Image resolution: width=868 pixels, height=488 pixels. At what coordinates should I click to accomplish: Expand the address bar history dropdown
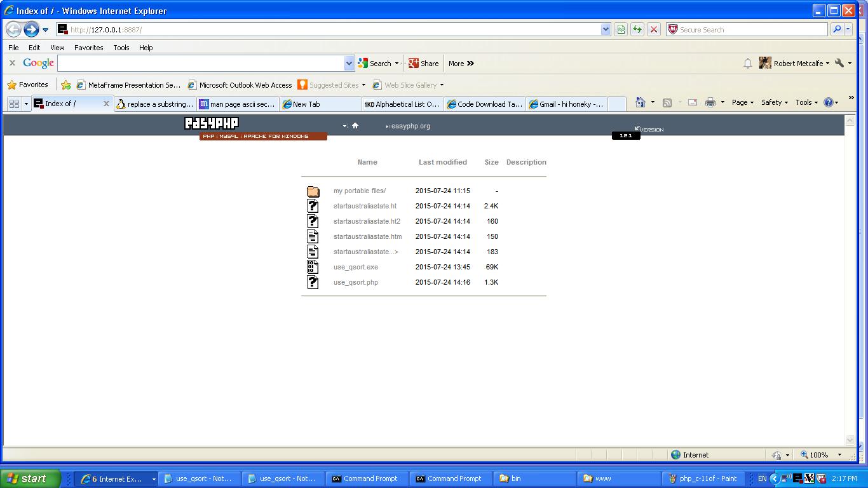(x=606, y=29)
